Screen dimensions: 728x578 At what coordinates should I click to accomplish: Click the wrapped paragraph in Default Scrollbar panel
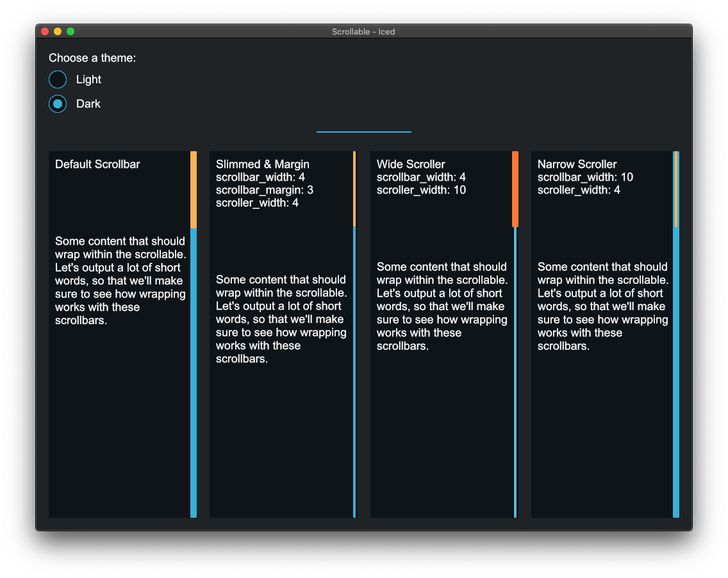(120, 281)
